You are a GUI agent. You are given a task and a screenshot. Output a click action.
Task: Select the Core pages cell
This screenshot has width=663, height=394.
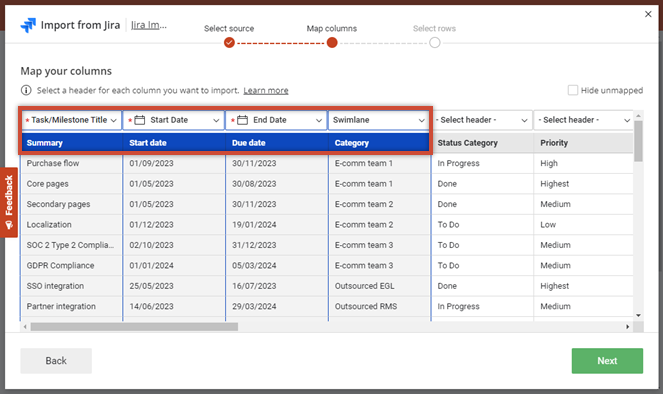(x=71, y=184)
